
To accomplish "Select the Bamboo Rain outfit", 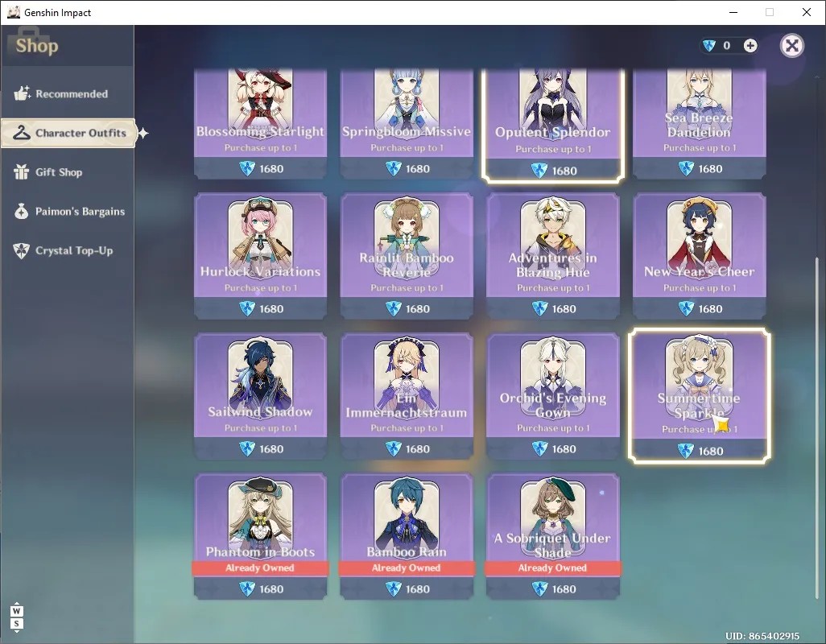I will click(x=406, y=536).
